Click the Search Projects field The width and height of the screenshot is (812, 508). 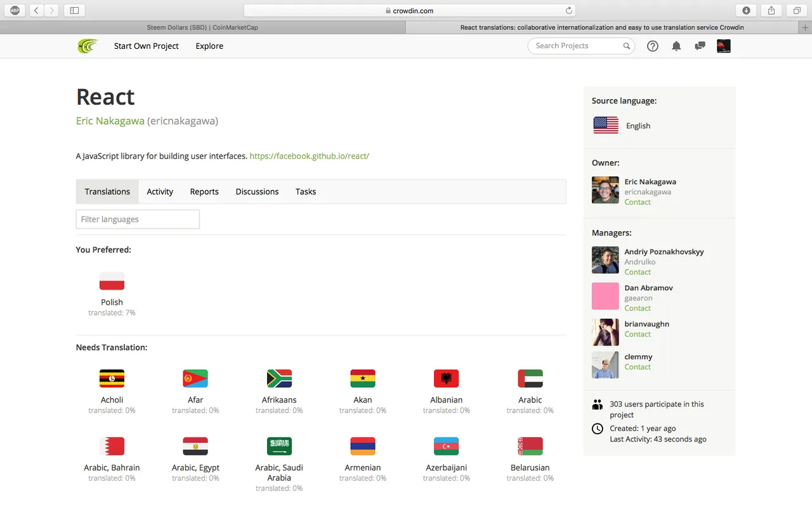click(581, 46)
